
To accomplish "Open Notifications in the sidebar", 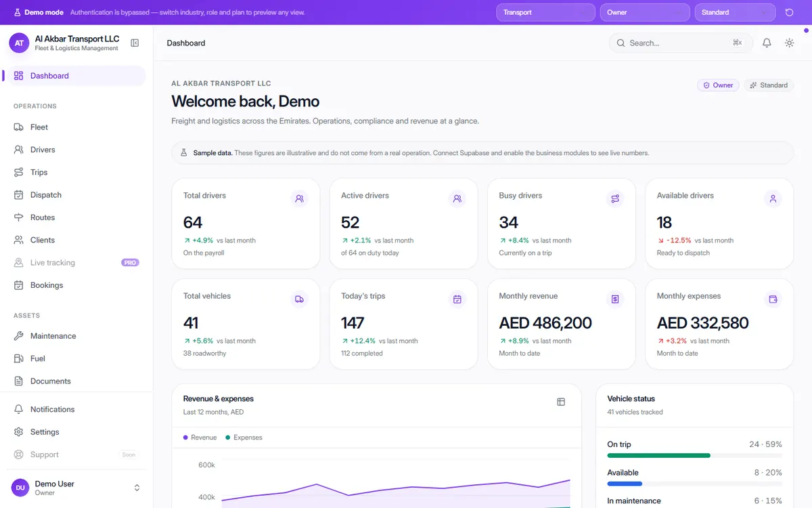I will pyautogui.click(x=76, y=410).
